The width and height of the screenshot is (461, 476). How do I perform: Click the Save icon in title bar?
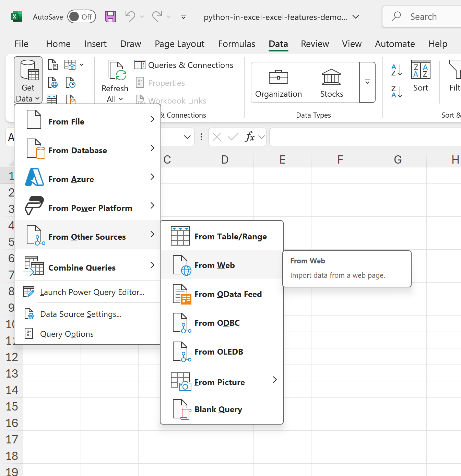point(110,17)
